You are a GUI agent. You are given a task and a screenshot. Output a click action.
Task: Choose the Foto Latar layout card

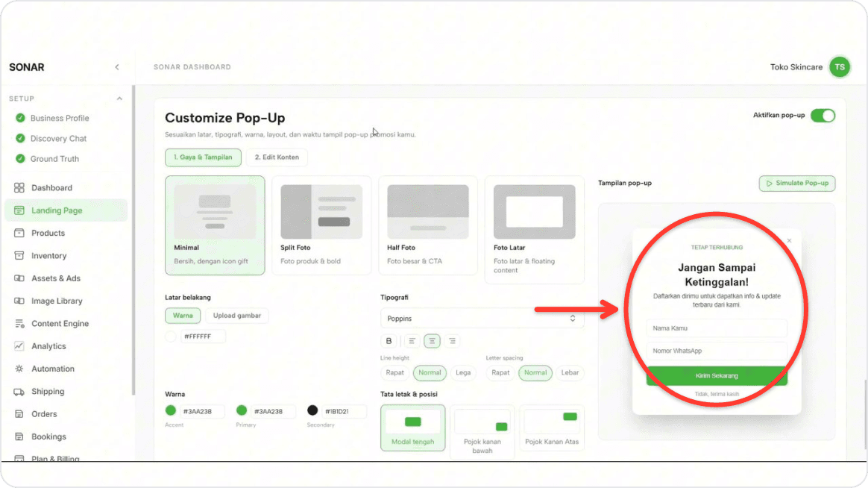[534, 230]
